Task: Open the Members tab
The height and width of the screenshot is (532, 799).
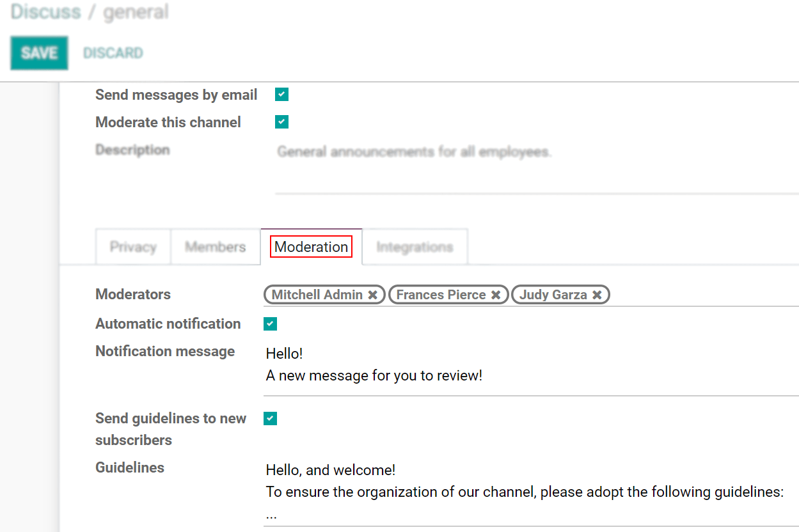Action: tap(215, 247)
